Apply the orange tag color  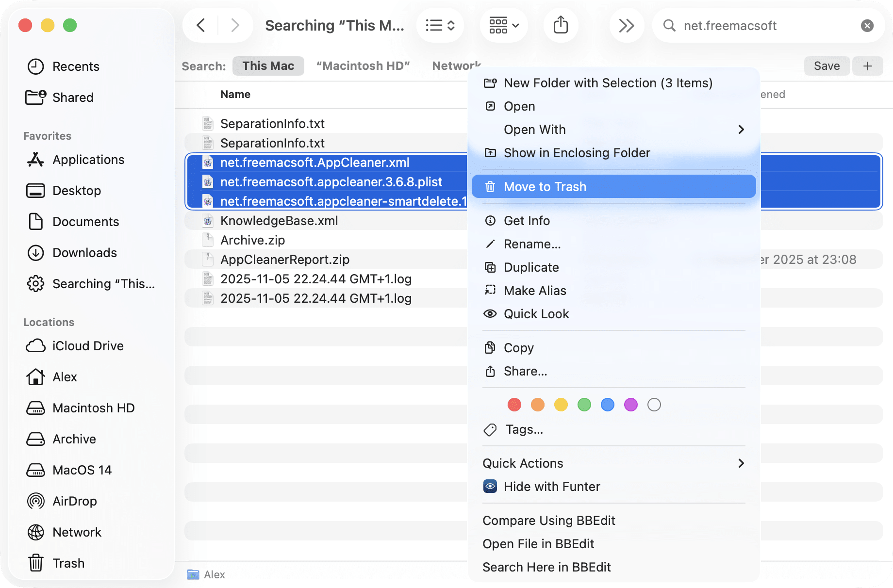click(x=538, y=405)
